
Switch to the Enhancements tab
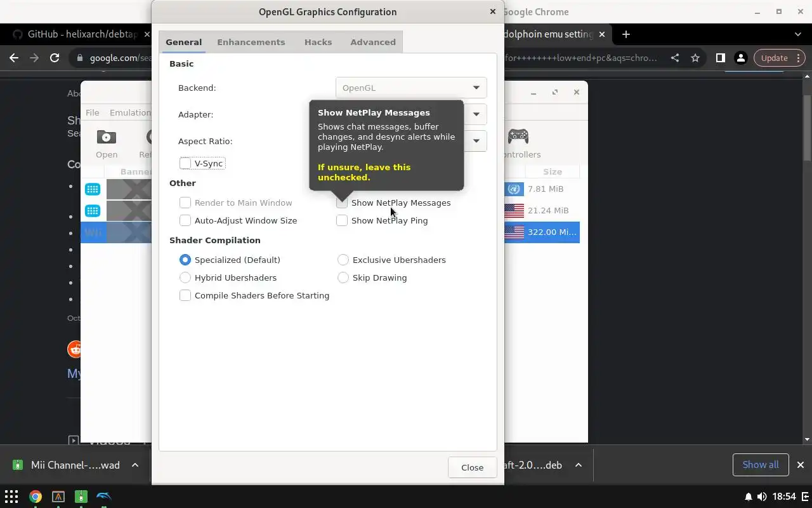click(251, 42)
